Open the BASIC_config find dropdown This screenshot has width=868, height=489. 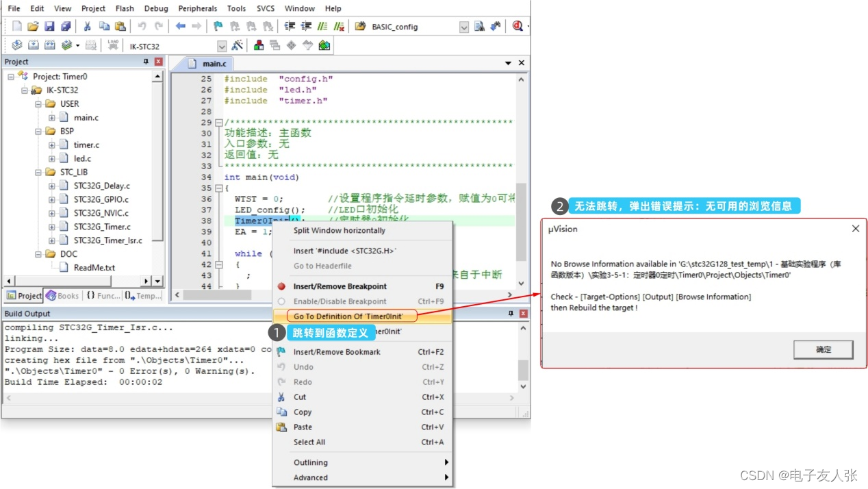pyautogui.click(x=464, y=27)
